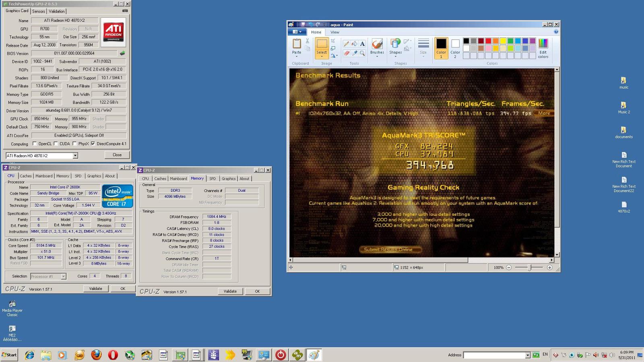Select the red color swatch in Paint

(488, 41)
